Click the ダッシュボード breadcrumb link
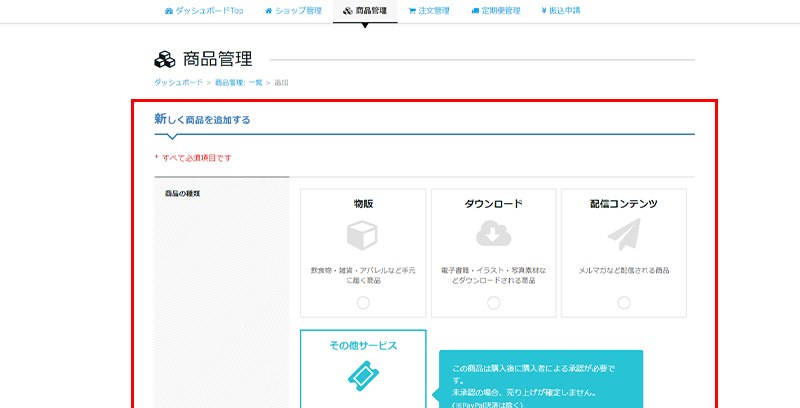 [179, 82]
